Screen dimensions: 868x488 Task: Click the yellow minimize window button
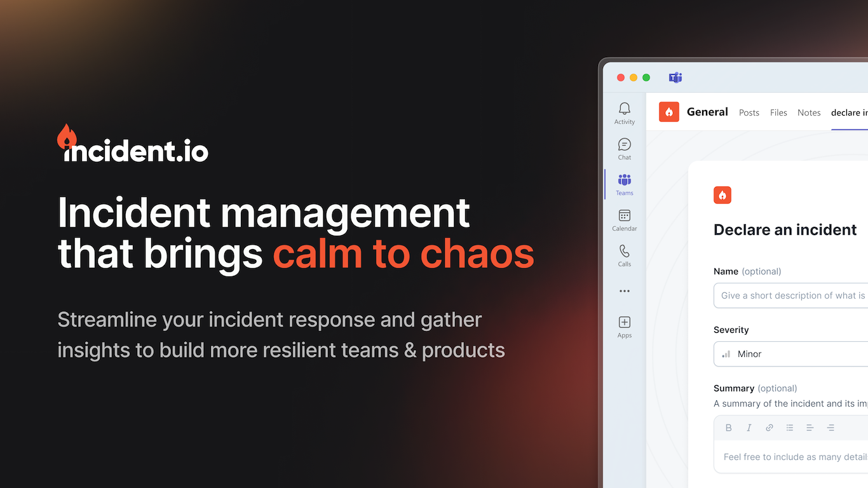pyautogui.click(x=634, y=78)
